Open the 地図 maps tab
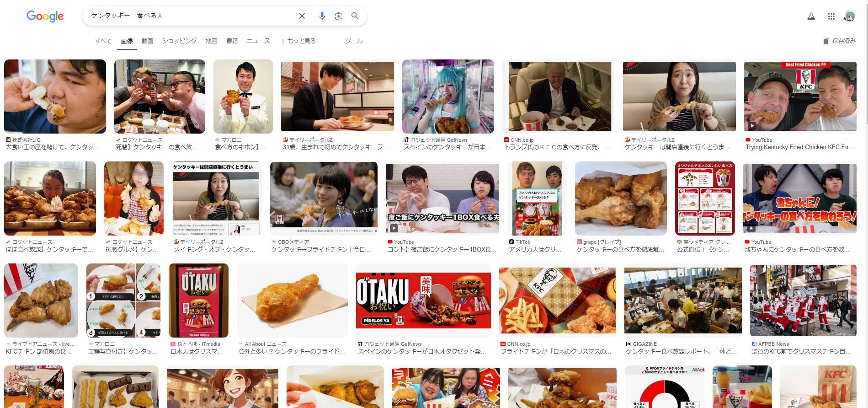Viewport: 868px width, 408px height. 211,41
